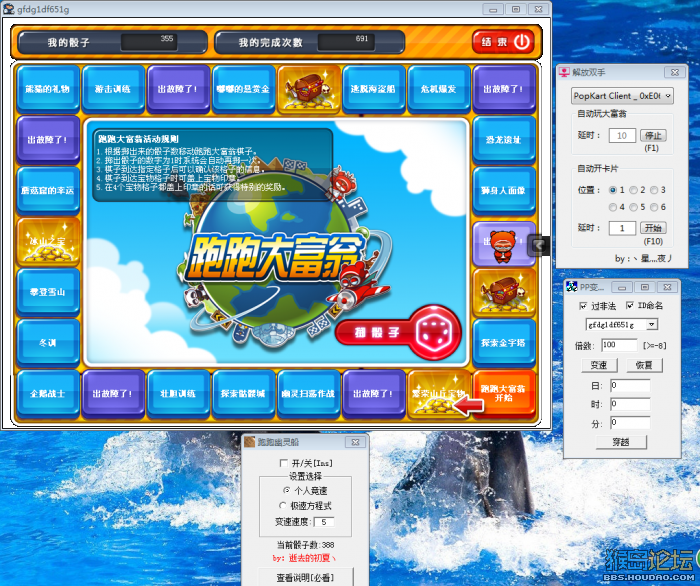The width and height of the screenshot is (700, 586).
Task: Click the 日 input field
Action: coord(630,386)
